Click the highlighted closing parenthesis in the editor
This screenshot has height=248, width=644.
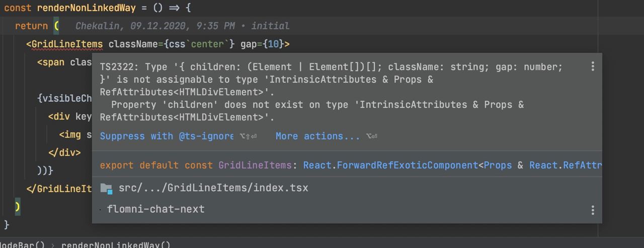point(18,207)
